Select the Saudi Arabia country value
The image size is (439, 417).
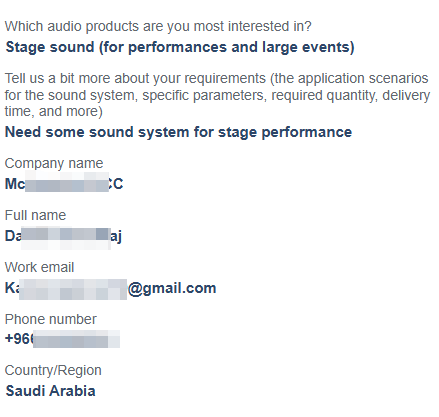(x=50, y=391)
